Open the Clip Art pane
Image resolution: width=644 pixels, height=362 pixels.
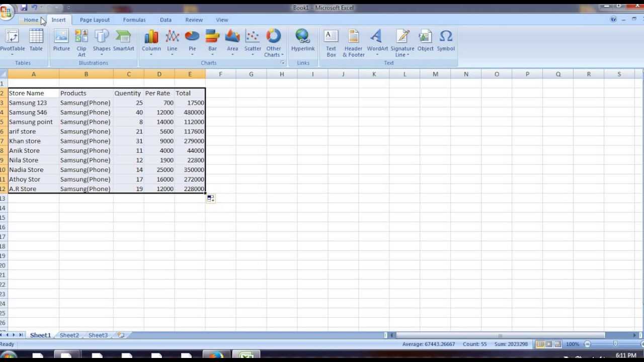click(82, 43)
